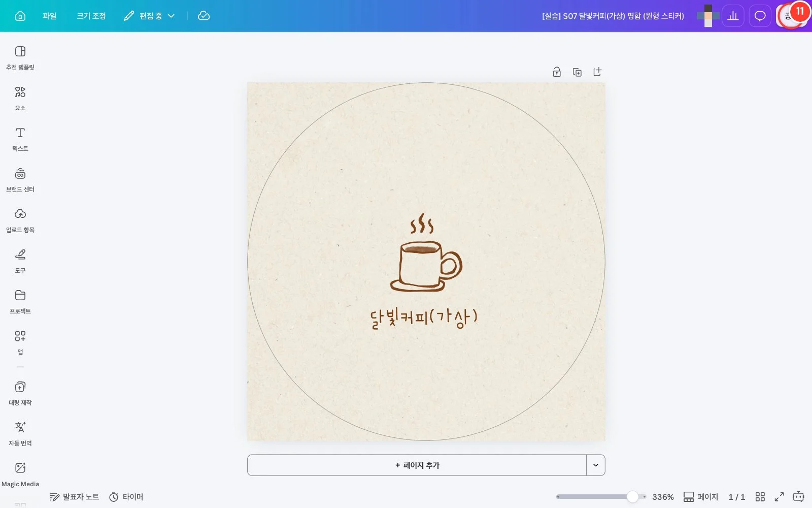Open 브랜드 센터 panel
812x508 pixels.
pos(20,180)
